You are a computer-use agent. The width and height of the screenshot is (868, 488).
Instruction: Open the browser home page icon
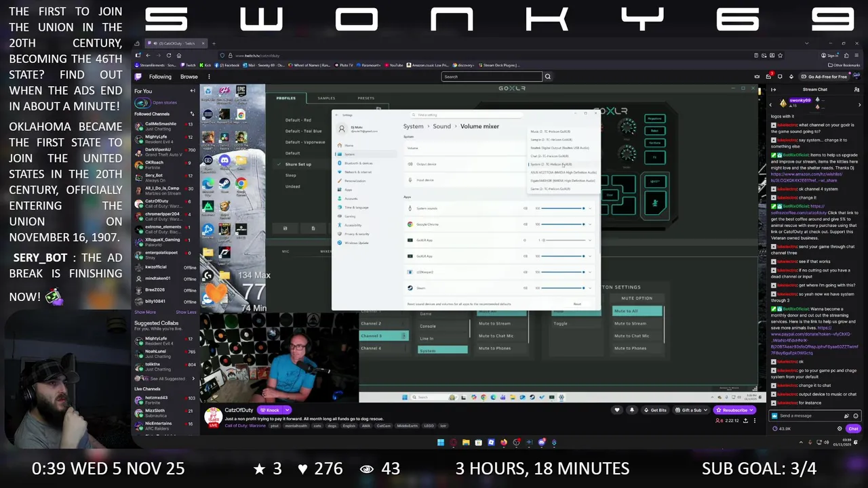pos(179,55)
